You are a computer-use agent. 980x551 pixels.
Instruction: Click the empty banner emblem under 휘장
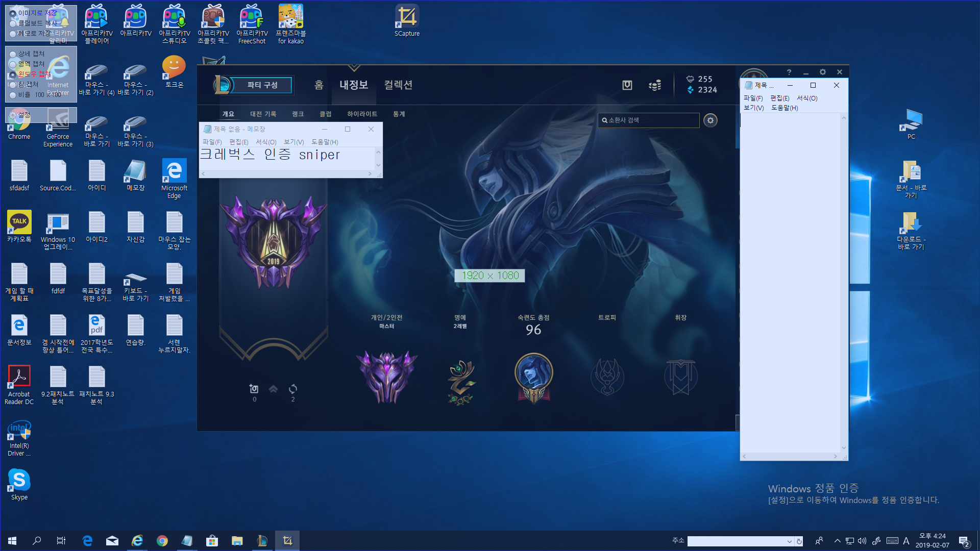tap(680, 377)
